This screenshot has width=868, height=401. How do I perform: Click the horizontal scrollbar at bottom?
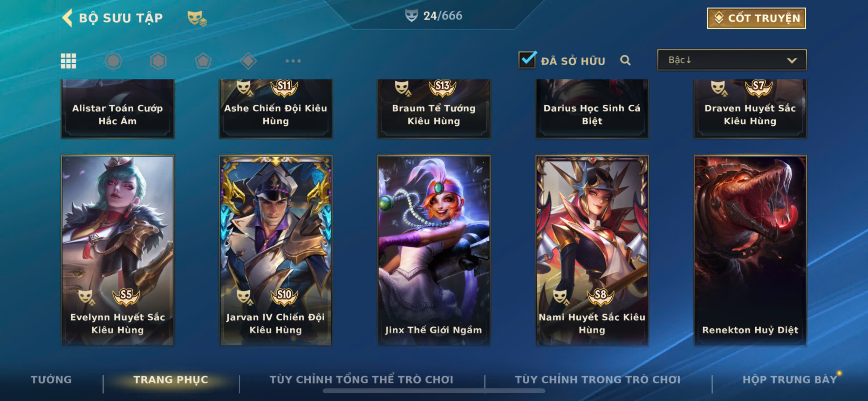coord(434,391)
